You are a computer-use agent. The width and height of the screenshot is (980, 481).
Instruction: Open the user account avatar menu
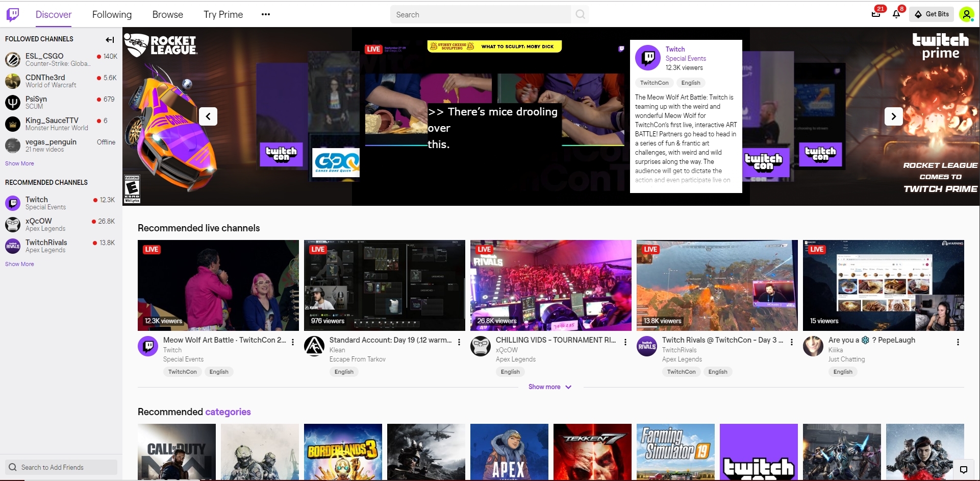(x=966, y=14)
